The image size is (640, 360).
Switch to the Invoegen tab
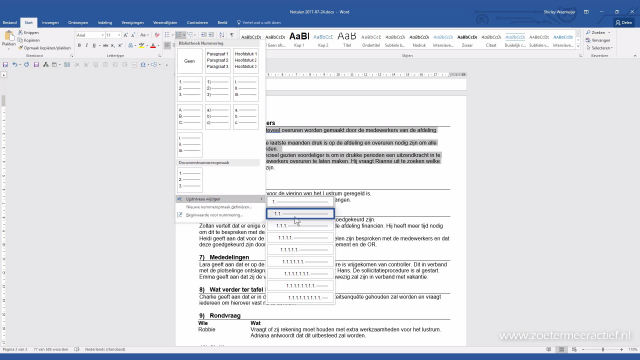[50, 22]
